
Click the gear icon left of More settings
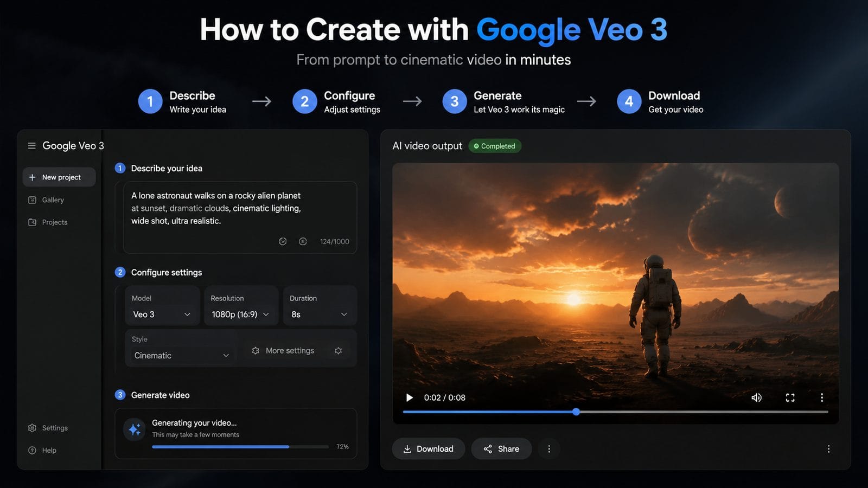click(256, 351)
